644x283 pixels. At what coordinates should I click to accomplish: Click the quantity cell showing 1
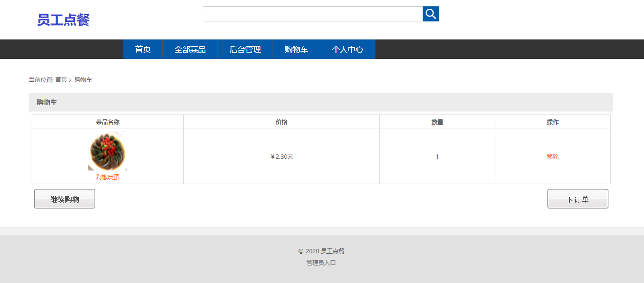(437, 157)
